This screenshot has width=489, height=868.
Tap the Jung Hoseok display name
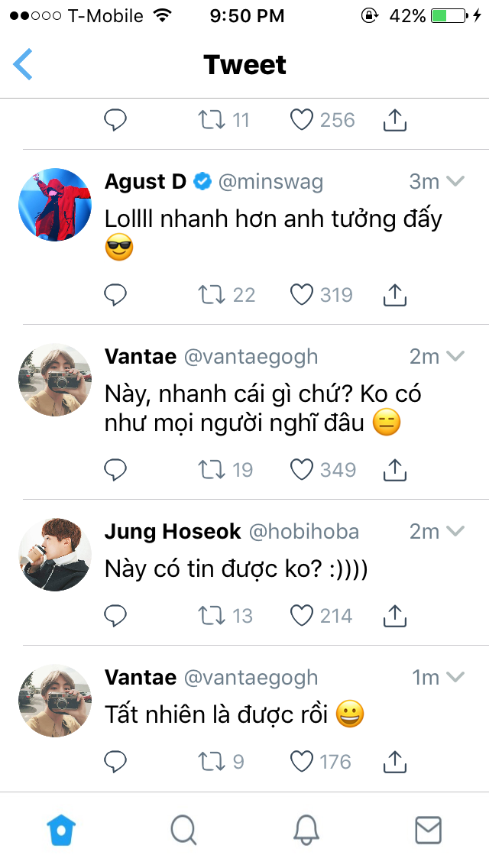pyautogui.click(x=173, y=532)
